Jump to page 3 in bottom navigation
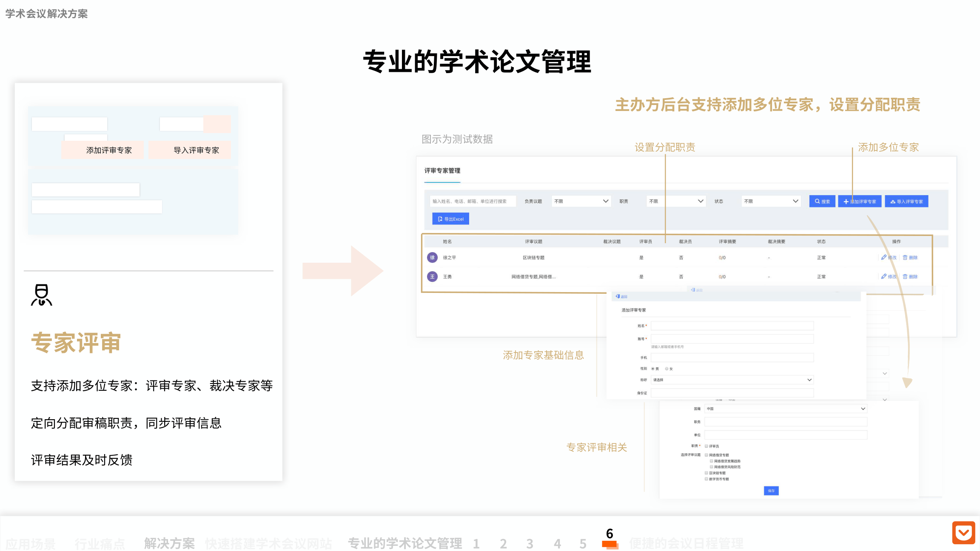Screen dimensions: 980x551 [x=530, y=543]
